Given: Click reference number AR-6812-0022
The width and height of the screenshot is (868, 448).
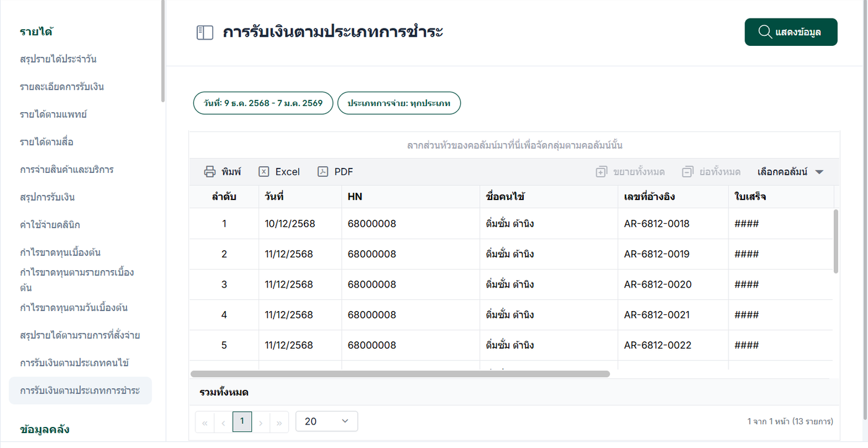Looking at the screenshot, I should pos(658,345).
